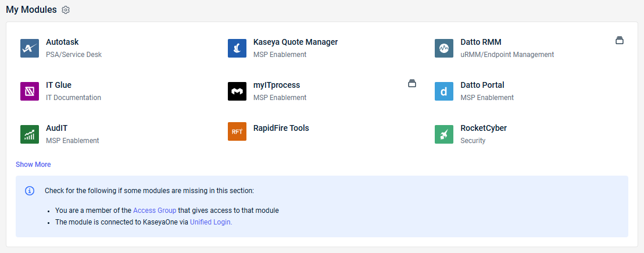Launch RocketCyber by its title

point(484,128)
